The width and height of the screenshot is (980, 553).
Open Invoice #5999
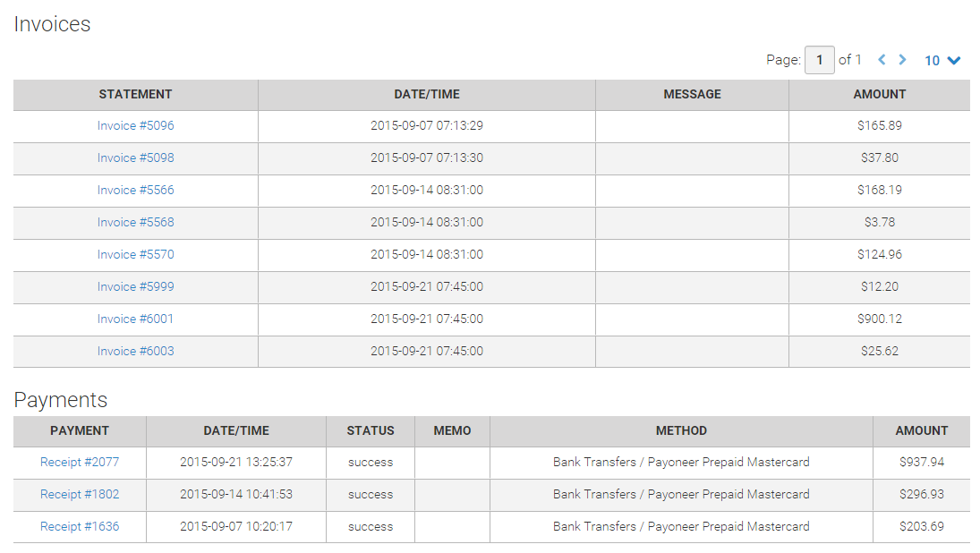coord(136,287)
